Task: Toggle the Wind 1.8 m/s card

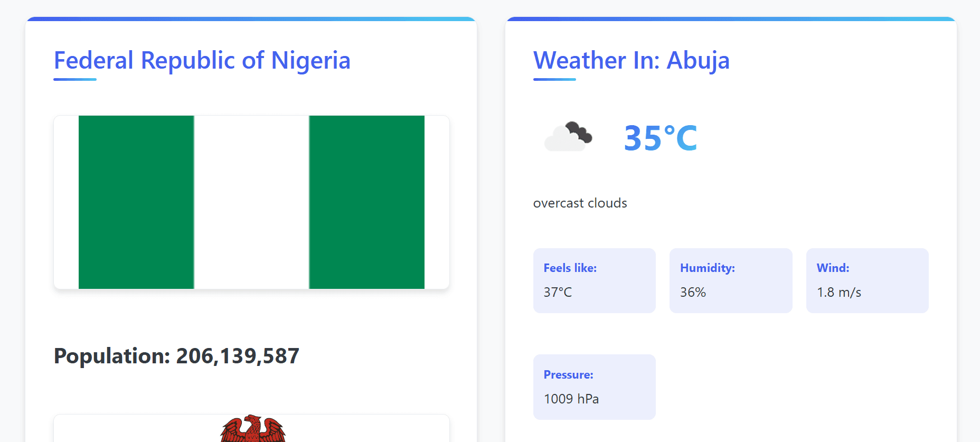Action: pyautogui.click(x=868, y=280)
